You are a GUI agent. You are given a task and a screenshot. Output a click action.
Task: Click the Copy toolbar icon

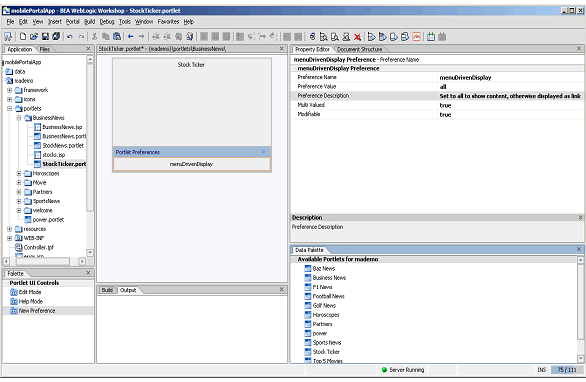coord(106,37)
